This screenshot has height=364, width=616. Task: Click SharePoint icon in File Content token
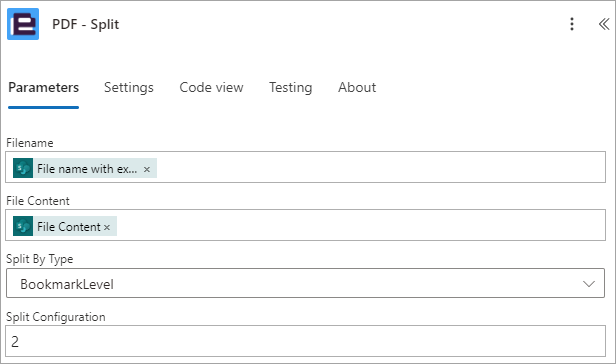point(23,226)
